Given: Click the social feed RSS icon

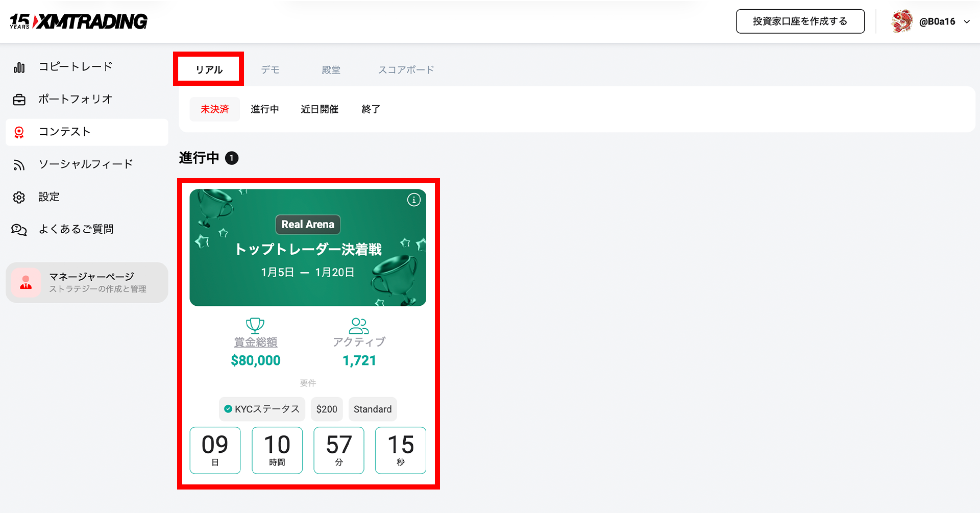Looking at the screenshot, I should (19, 165).
